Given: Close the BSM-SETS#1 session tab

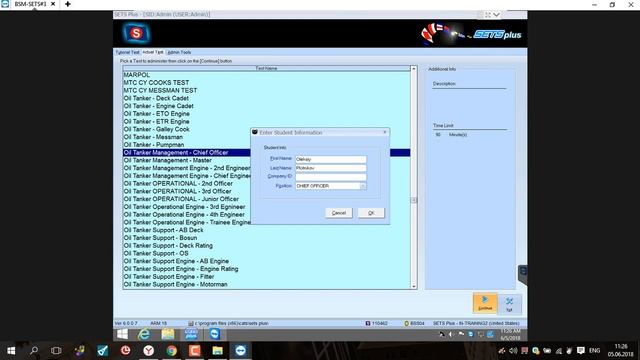Looking at the screenshot, I should point(53,4).
